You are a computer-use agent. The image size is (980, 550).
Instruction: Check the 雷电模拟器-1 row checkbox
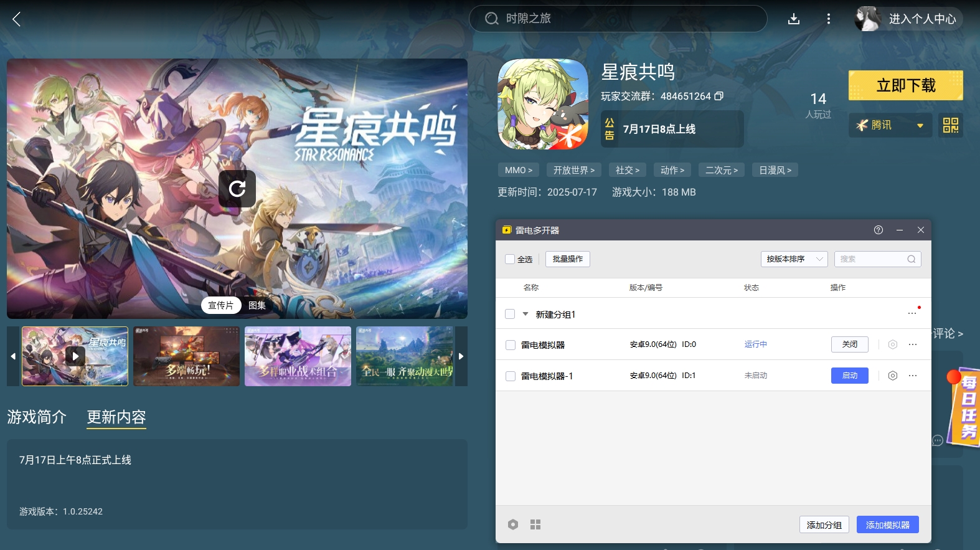(x=511, y=376)
